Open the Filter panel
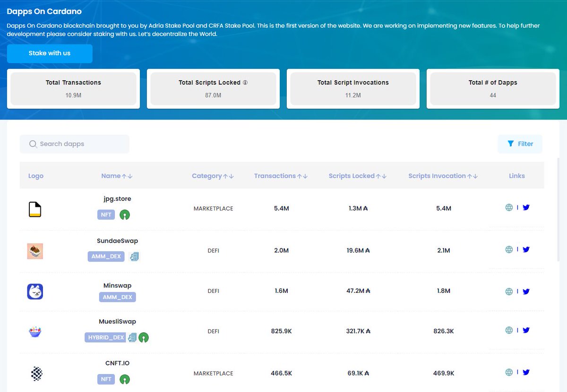This screenshot has height=392, width=567. tap(520, 144)
